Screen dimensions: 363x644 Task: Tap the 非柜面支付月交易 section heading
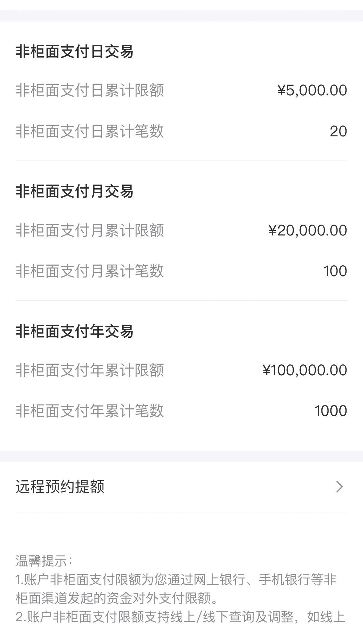[x=74, y=191]
